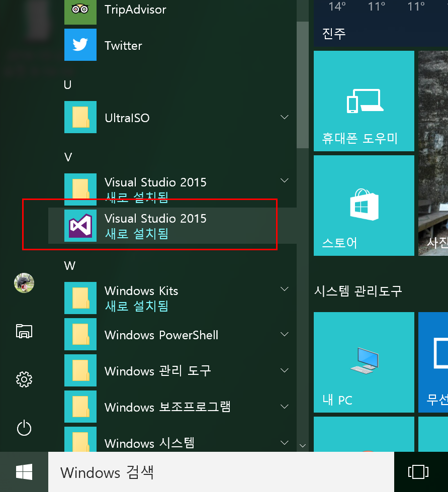Open the user account avatar
This screenshot has width=448, height=492.
(x=24, y=283)
